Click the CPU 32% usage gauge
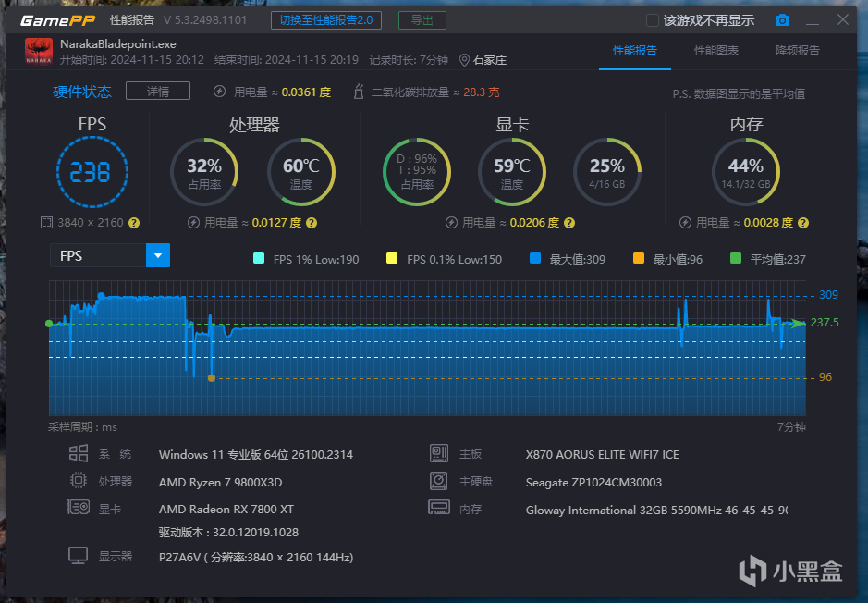Screen dimensions: 868x603 tap(204, 172)
